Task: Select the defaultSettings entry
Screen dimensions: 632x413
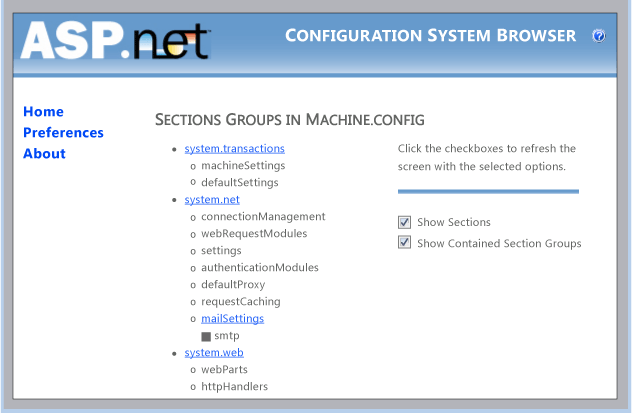Action: (x=240, y=183)
